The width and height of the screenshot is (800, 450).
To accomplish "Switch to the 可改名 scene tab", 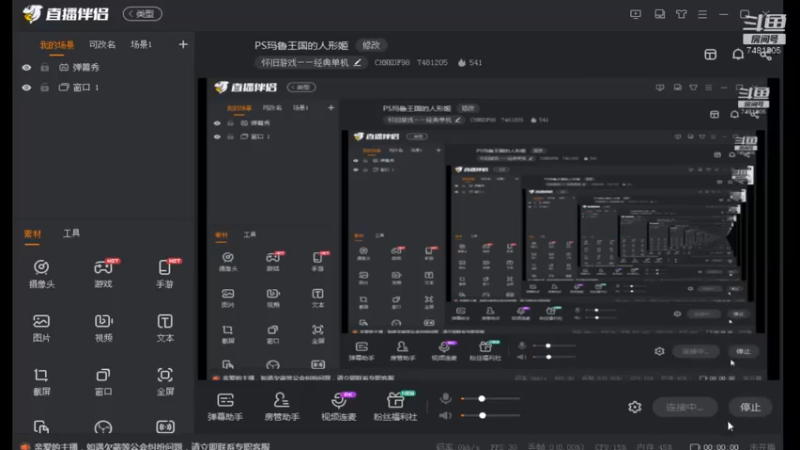I will click(102, 44).
